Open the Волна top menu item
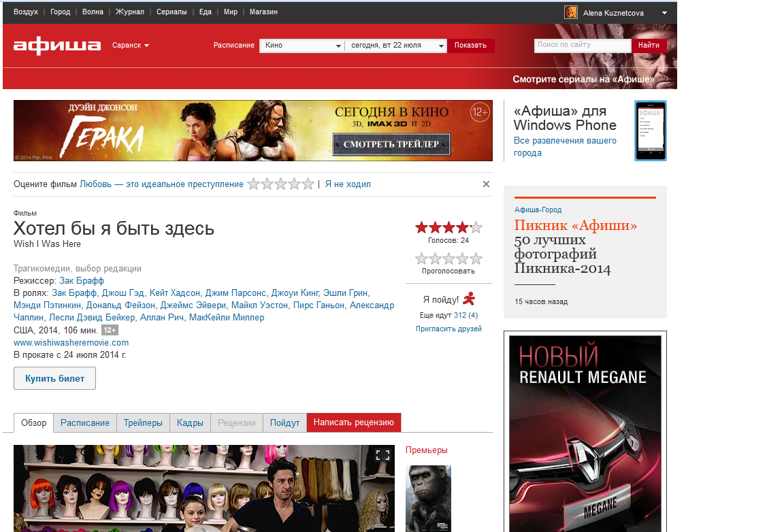 point(93,12)
